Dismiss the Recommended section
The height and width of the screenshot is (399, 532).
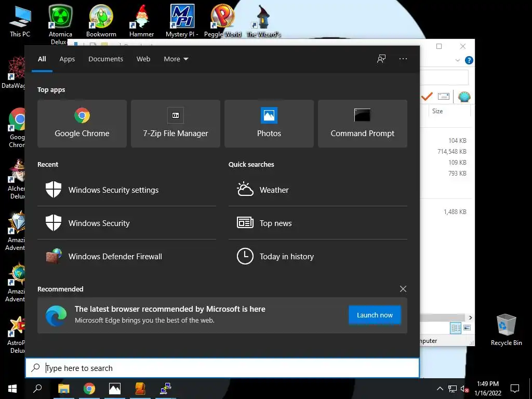tap(403, 289)
